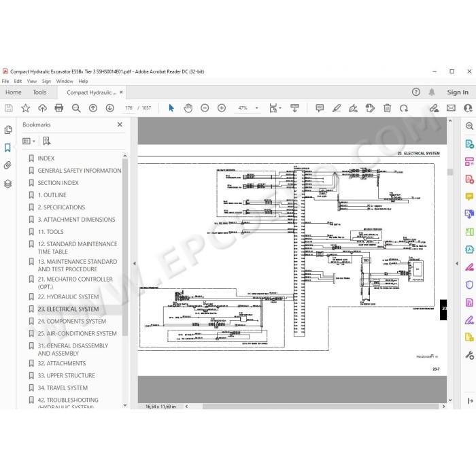This screenshot has width=476, height=476.
Task: Open 33. UPPER STRUCTURE bookmark
Action: [x=66, y=376]
